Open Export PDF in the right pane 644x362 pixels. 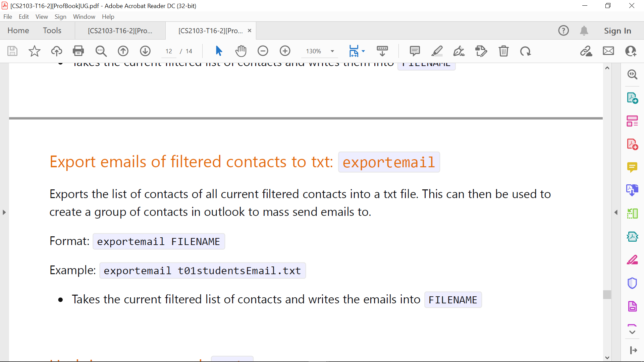click(632, 98)
